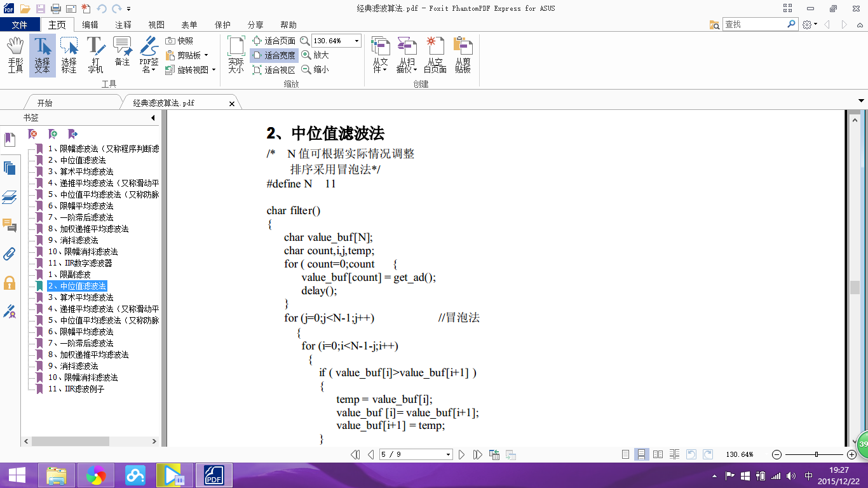This screenshot has width=868, height=488.
Task: Switch to the 表单 ribbon tab
Action: [x=189, y=25]
